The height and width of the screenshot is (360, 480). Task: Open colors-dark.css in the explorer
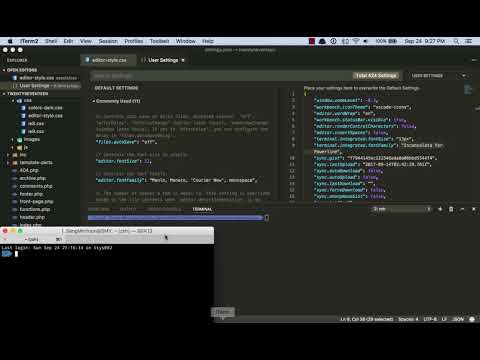pos(45,108)
